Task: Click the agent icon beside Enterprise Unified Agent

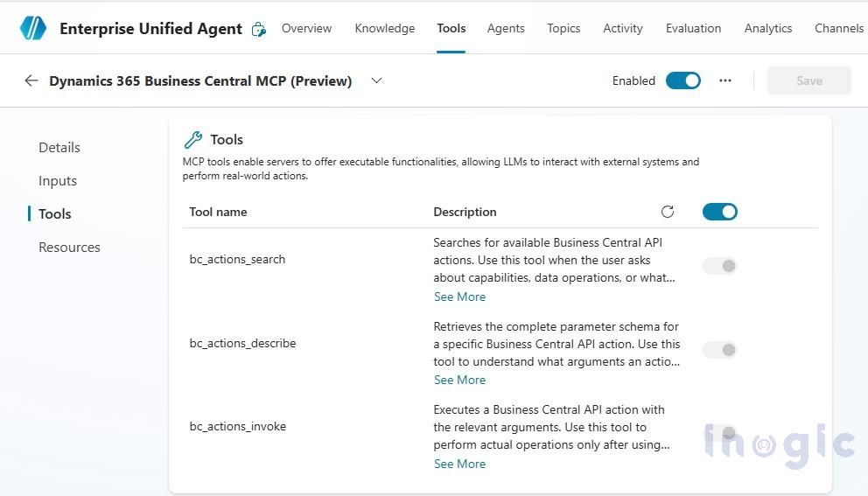Action: (258, 30)
